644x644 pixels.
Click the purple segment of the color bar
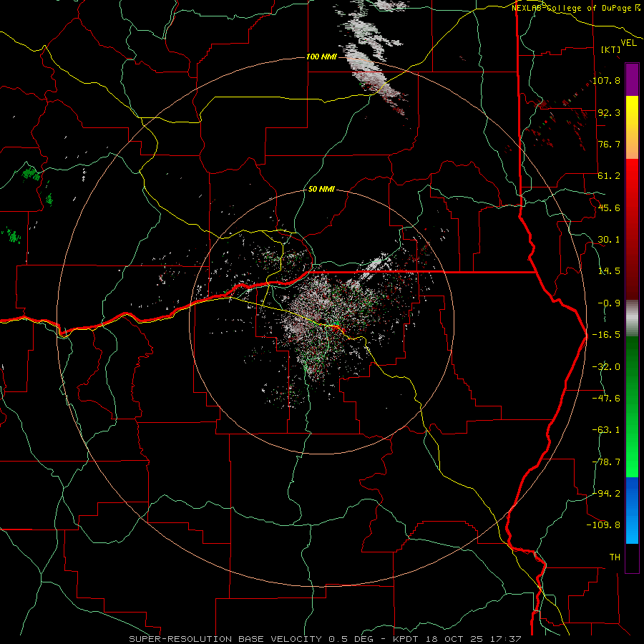point(632,79)
